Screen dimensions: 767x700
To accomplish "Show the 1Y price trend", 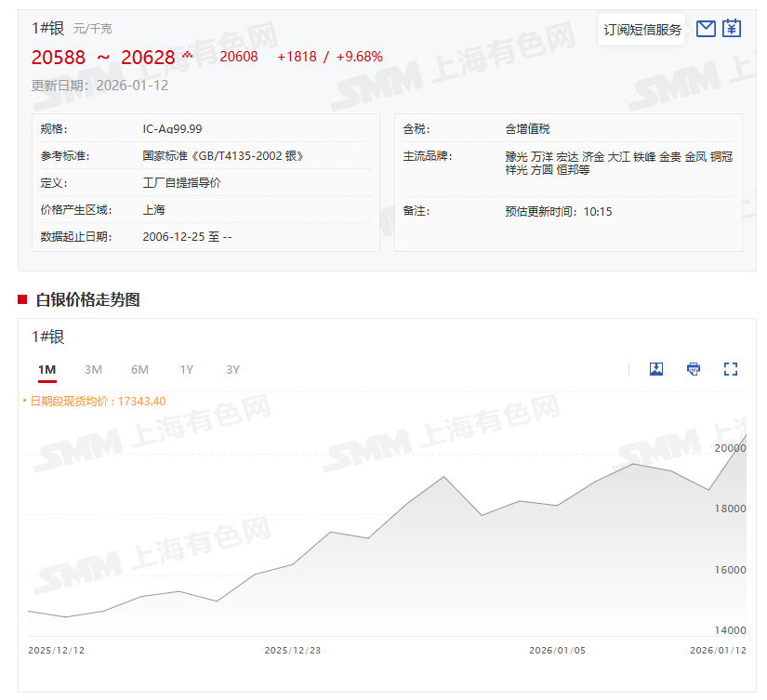I will [186, 370].
